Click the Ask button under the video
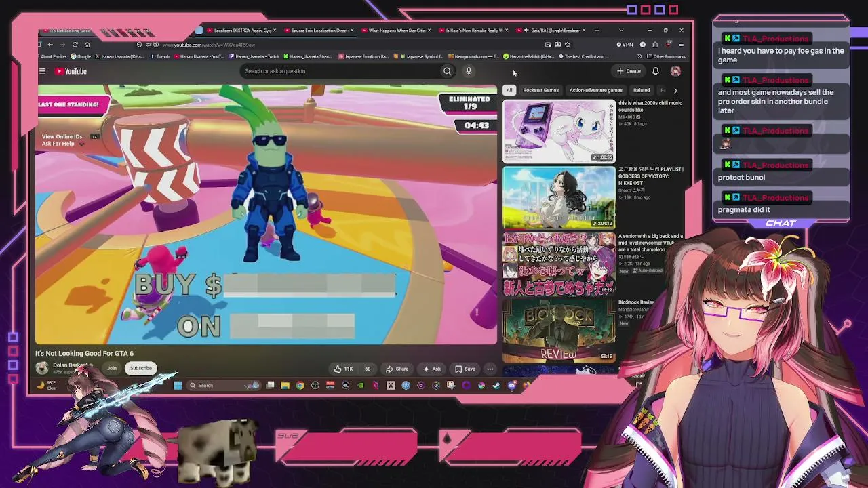Screen dimensions: 868x488 (x=432, y=369)
